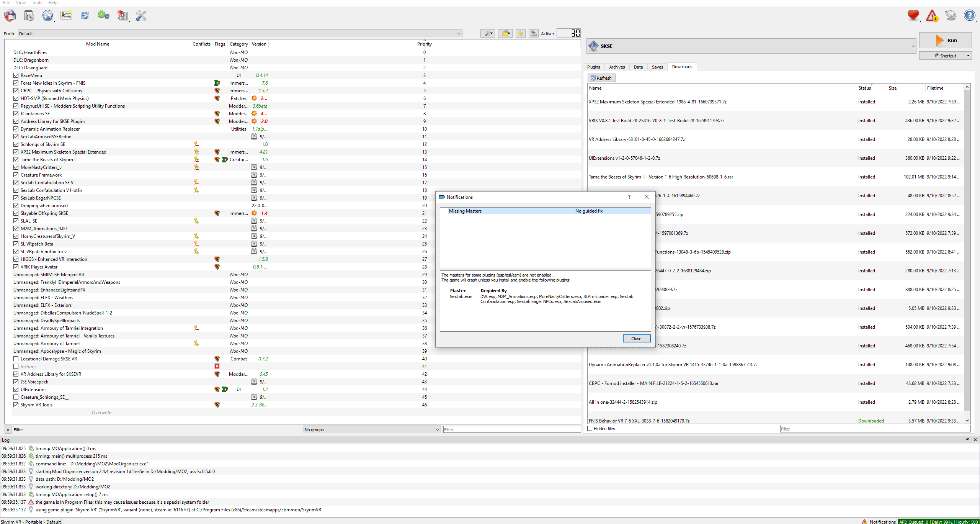
Task: Click Close in the Notifications dialog
Action: tap(636, 339)
